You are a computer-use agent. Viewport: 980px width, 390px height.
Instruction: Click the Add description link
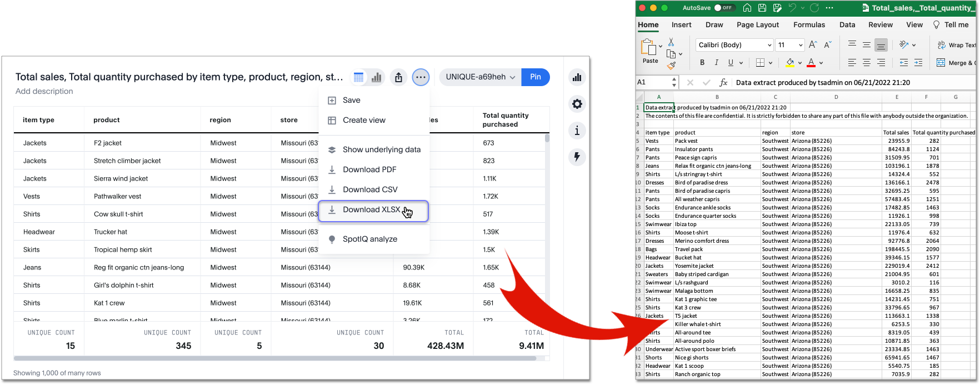[x=44, y=91]
